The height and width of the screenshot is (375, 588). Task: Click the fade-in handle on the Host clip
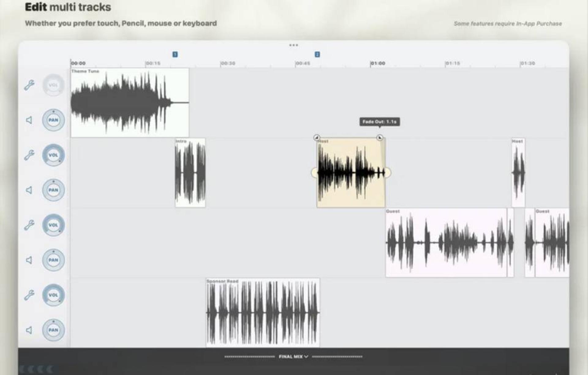[317, 137]
